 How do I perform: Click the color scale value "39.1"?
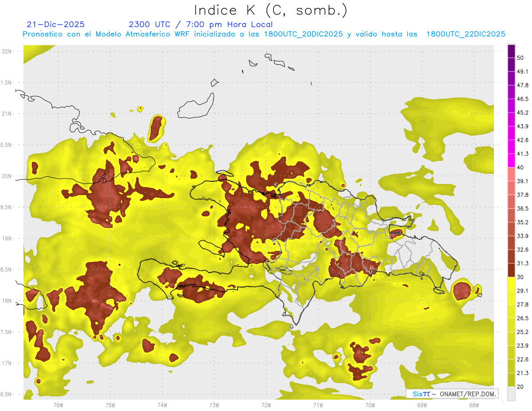click(x=523, y=181)
